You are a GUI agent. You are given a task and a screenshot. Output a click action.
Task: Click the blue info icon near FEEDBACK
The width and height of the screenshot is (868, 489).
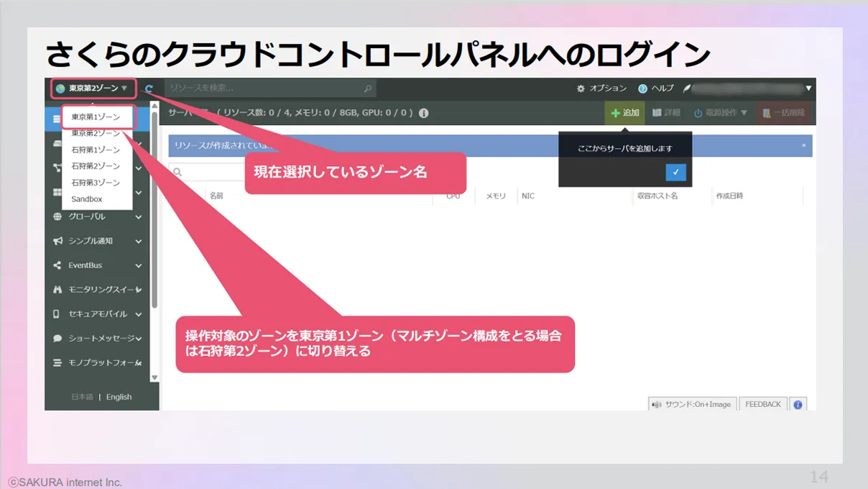798,404
